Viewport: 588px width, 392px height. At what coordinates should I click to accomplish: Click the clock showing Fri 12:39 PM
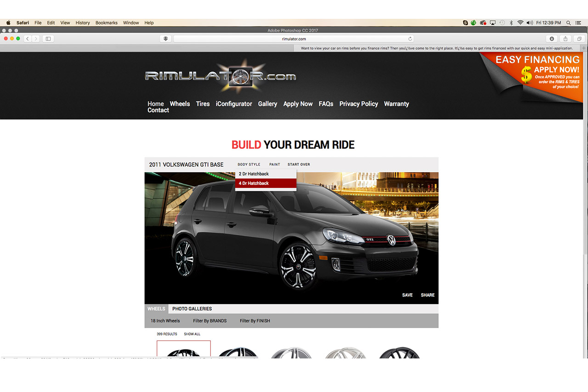pos(548,23)
